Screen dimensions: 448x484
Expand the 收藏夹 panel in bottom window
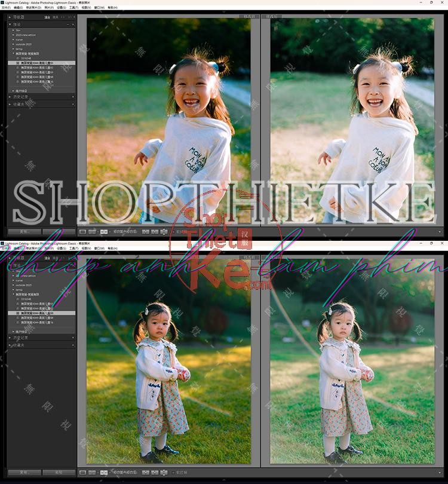(x=10, y=345)
